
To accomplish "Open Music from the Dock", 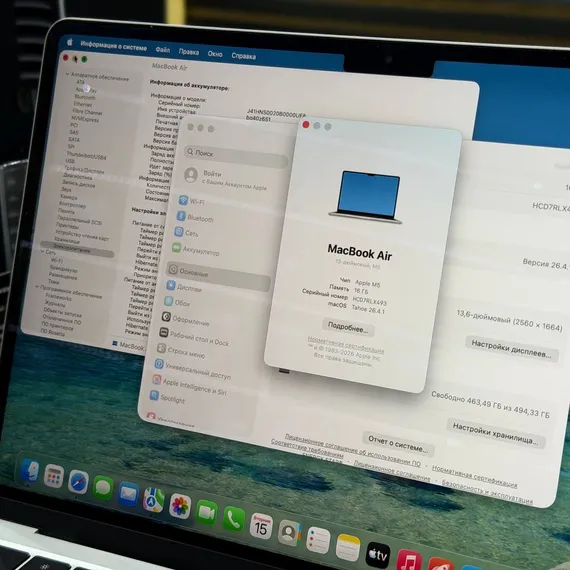I will pyautogui.click(x=409, y=561).
